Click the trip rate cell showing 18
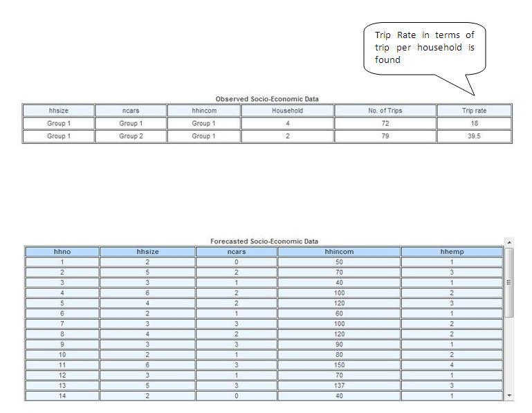The height and width of the screenshot is (413, 532). [x=474, y=123]
